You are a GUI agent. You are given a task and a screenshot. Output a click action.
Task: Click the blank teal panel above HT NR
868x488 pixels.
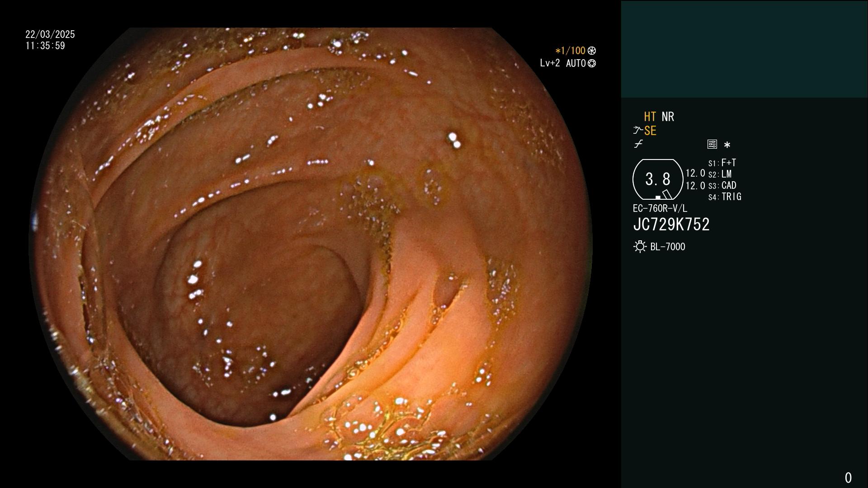(x=744, y=49)
